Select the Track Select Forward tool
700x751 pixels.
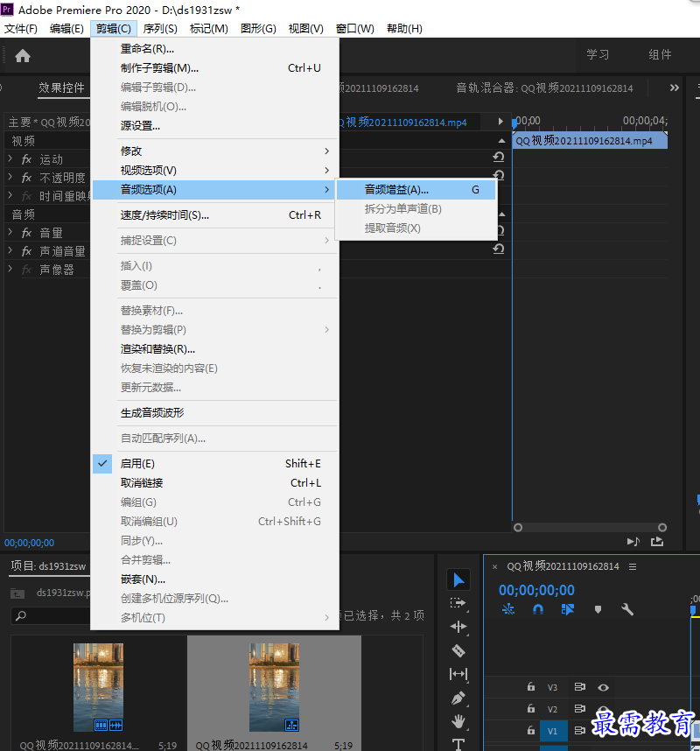click(458, 603)
